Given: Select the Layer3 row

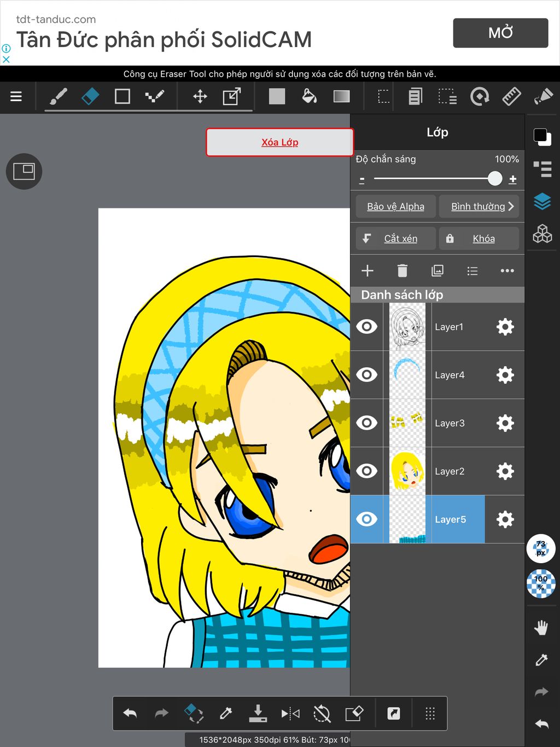Looking at the screenshot, I should (437, 423).
